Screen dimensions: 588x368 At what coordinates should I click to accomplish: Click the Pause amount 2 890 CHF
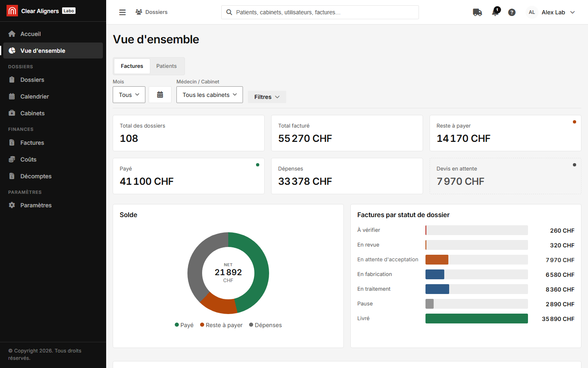coord(560,304)
